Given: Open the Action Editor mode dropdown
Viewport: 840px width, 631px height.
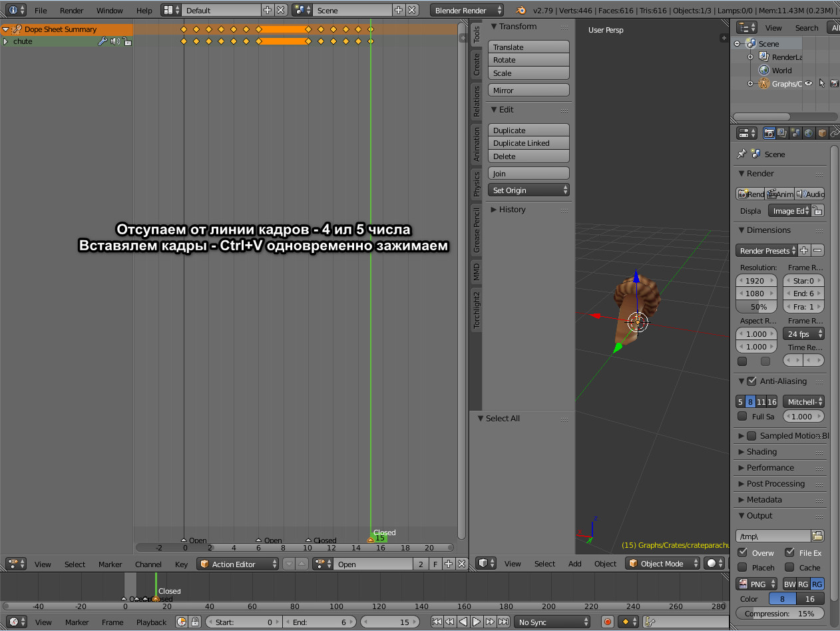Looking at the screenshot, I should [238, 564].
